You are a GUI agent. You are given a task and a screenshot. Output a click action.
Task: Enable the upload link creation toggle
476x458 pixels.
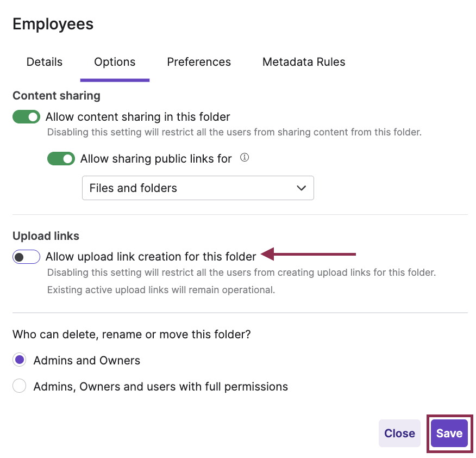(x=27, y=257)
